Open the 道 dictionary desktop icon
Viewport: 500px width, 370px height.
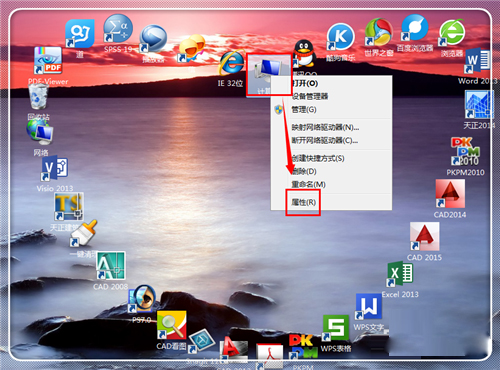(79, 34)
